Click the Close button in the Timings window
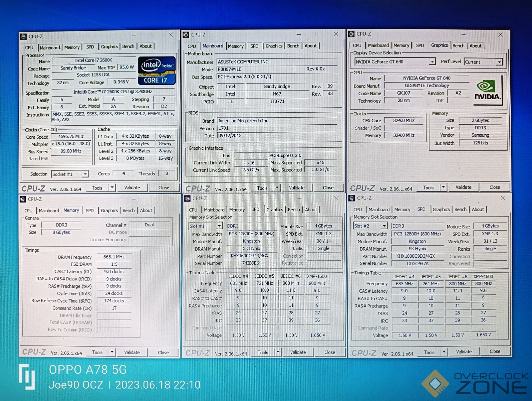532x401 pixels. pyautogui.click(x=163, y=353)
